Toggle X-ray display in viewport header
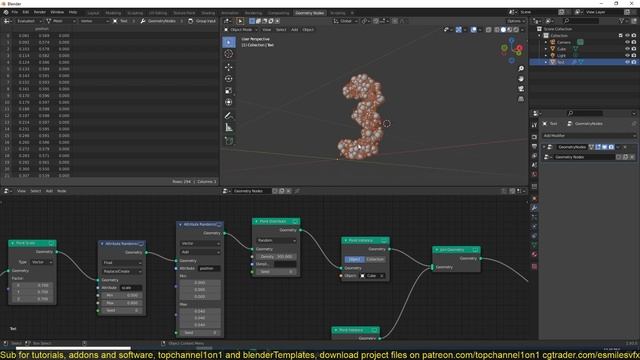This screenshot has width=640, height=360. 489,30
